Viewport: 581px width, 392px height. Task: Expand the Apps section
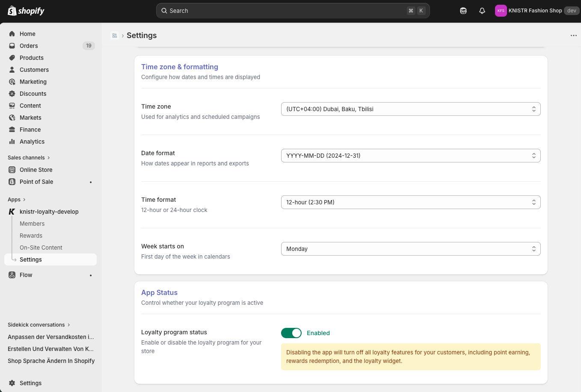click(x=17, y=200)
